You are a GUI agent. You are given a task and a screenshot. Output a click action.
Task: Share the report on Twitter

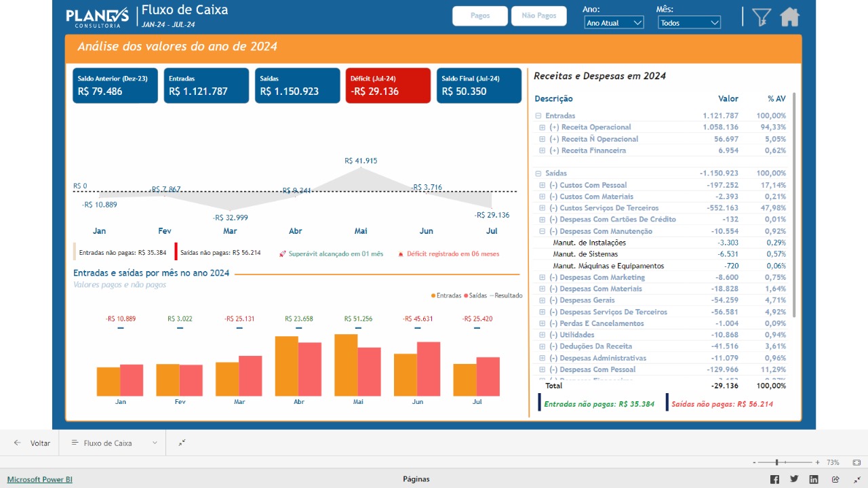(x=794, y=479)
